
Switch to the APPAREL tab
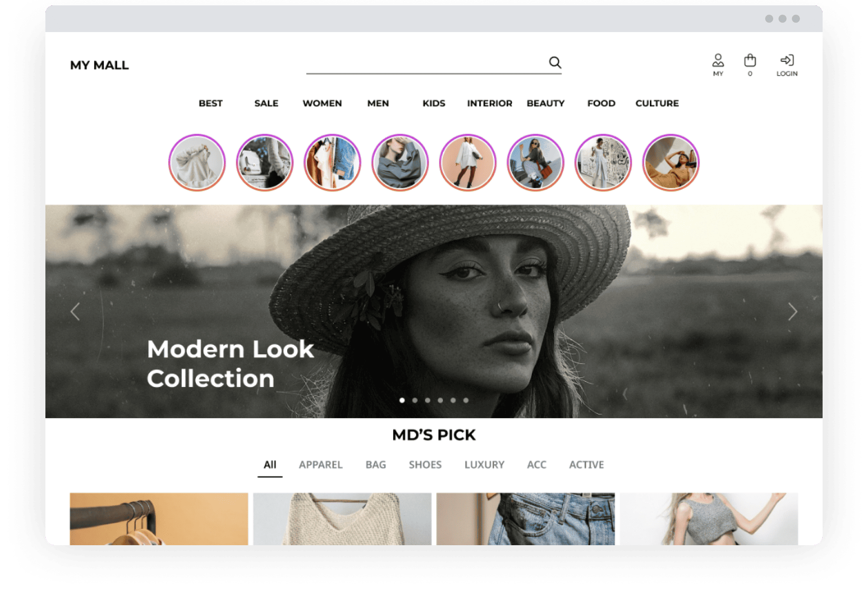[320, 465]
